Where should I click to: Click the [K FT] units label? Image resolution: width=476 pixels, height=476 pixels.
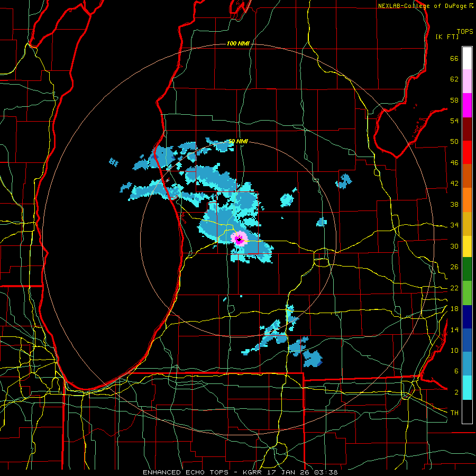(x=447, y=36)
